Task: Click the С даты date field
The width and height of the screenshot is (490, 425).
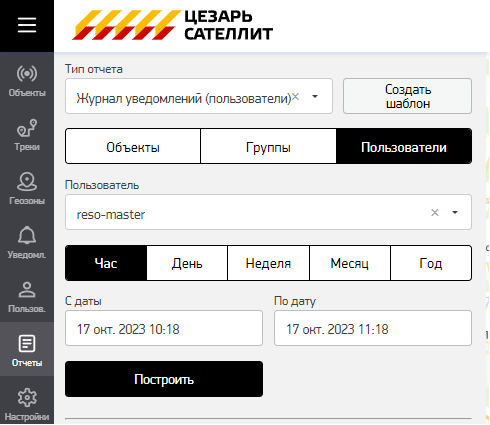Action: click(164, 328)
